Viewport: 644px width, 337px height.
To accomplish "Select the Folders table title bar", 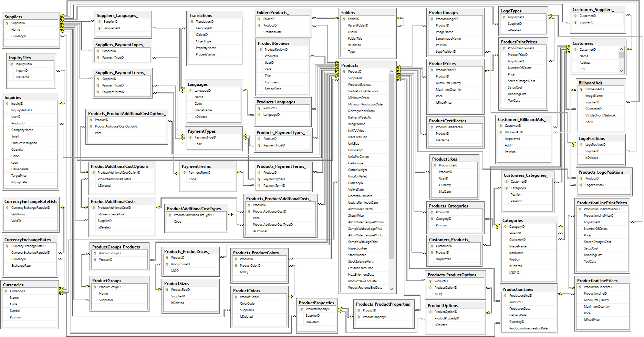I will coord(367,12).
